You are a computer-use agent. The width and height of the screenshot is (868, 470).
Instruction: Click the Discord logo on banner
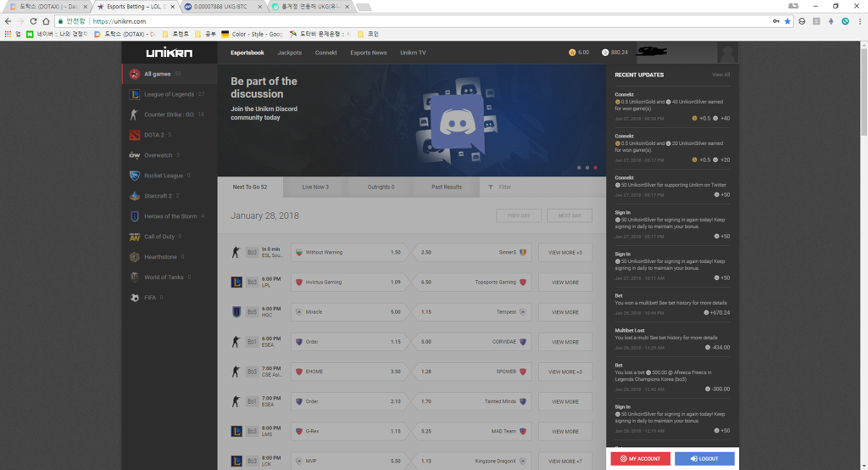tap(457, 122)
